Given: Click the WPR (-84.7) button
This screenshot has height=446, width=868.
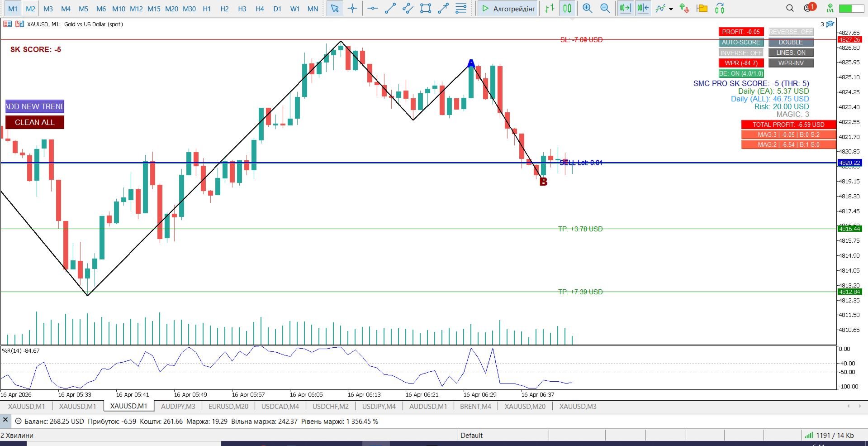Looking at the screenshot, I should click(x=741, y=63).
